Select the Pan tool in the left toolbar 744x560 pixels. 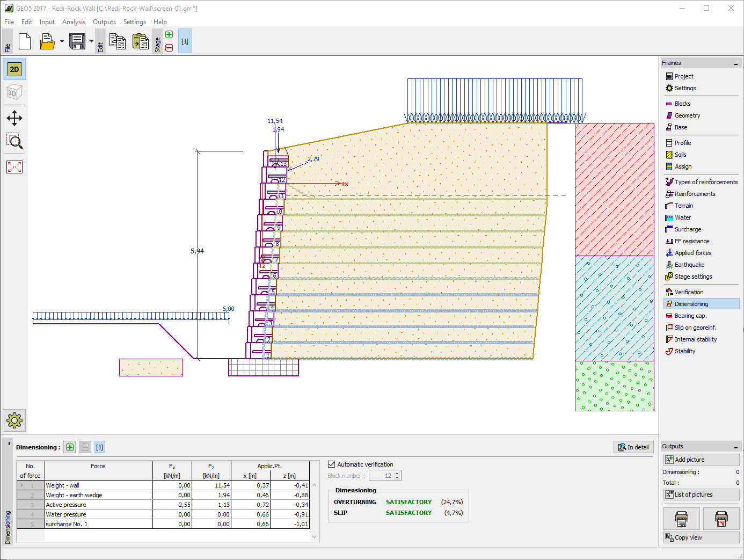(x=14, y=118)
